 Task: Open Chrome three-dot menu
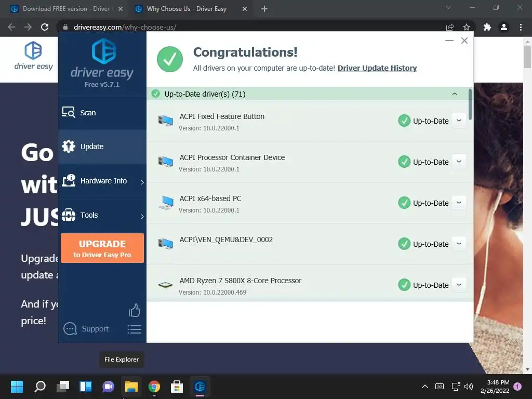[x=521, y=27]
